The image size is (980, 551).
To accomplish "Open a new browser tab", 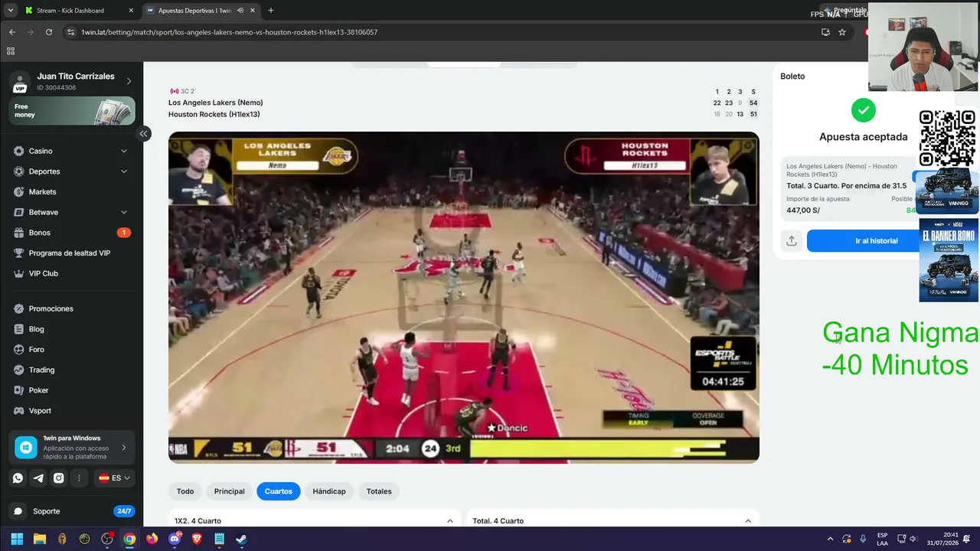I will (271, 11).
